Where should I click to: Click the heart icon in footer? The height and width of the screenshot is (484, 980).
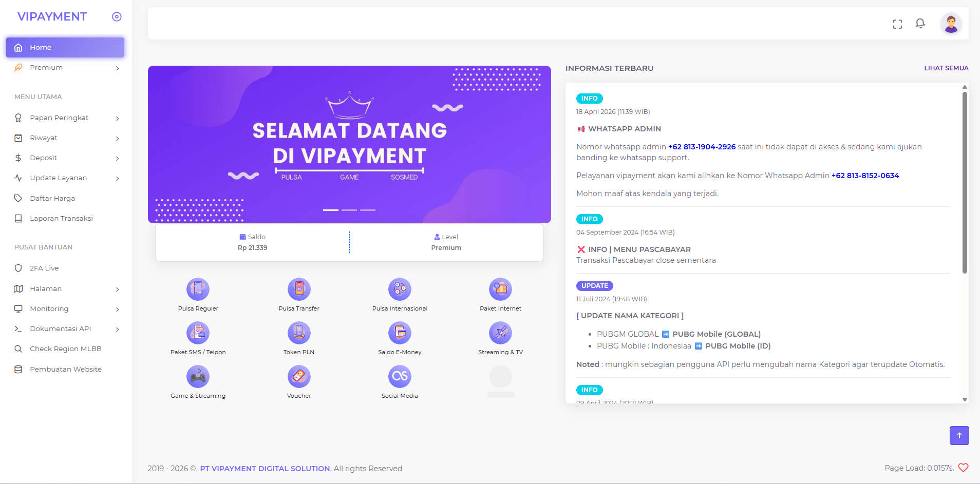963,468
